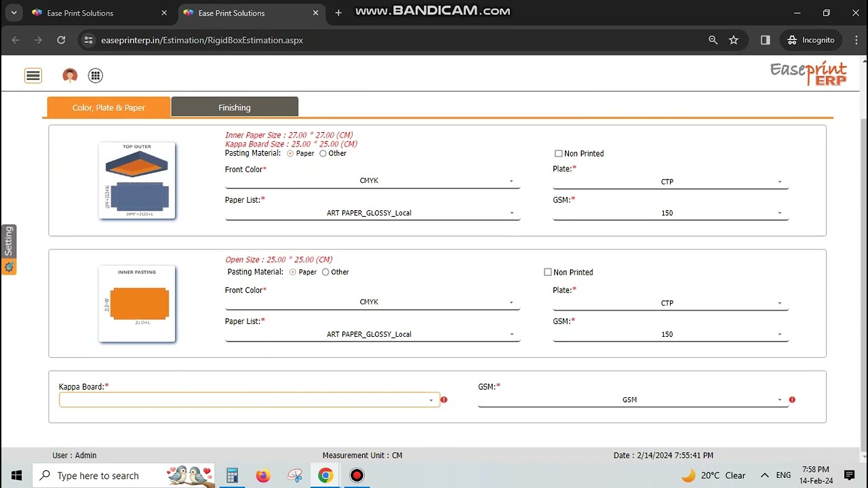Viewport: 868px width, 488px height.
Task: Open Inner Pasting Paper List dropdown
Action: coord(372,334)
